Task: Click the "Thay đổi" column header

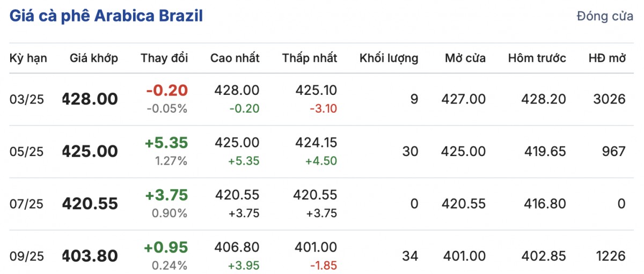Action: coord(164,58)
